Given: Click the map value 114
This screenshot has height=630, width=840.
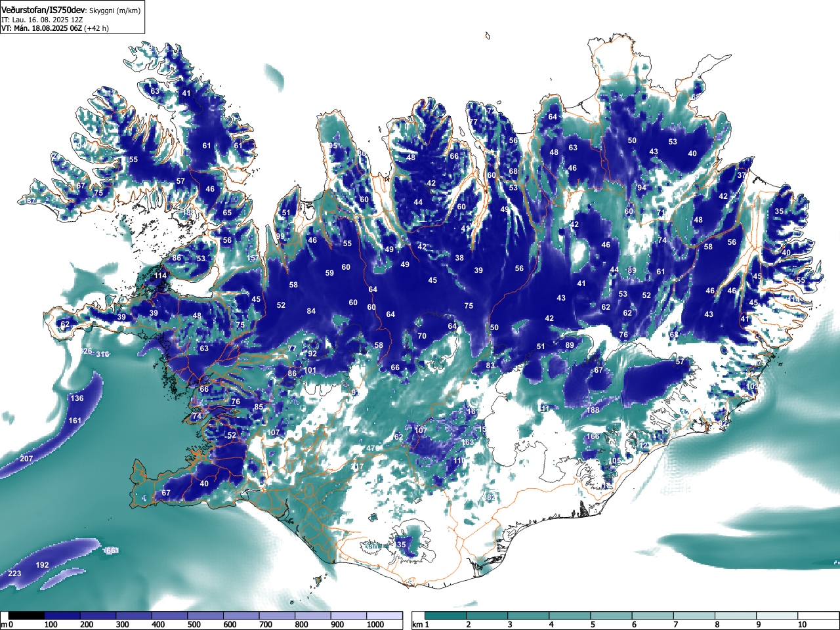Looking at the screenshot, I should coord(160,276).
